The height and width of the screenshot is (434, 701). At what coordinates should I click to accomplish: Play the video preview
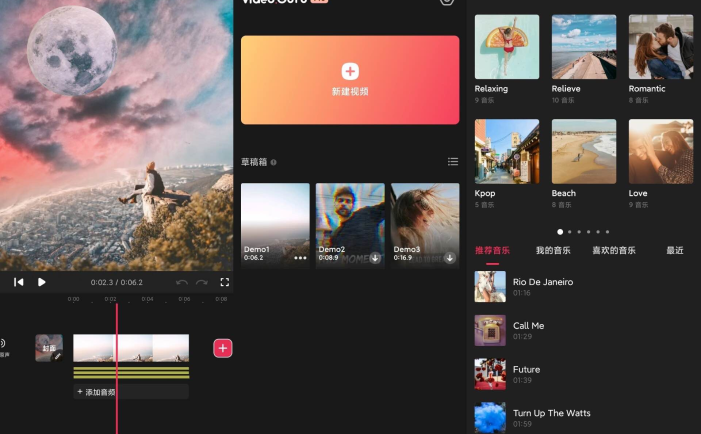click(42, 282)
